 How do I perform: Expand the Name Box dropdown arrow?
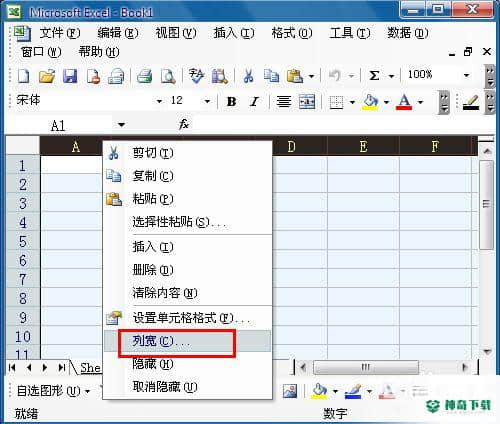[x=121, y=125]
